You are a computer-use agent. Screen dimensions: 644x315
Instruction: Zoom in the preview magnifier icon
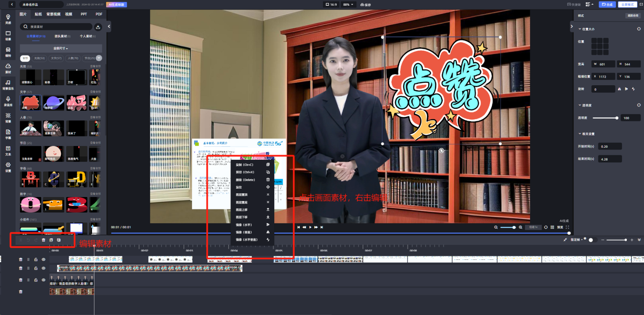click(x=520, y=227)
